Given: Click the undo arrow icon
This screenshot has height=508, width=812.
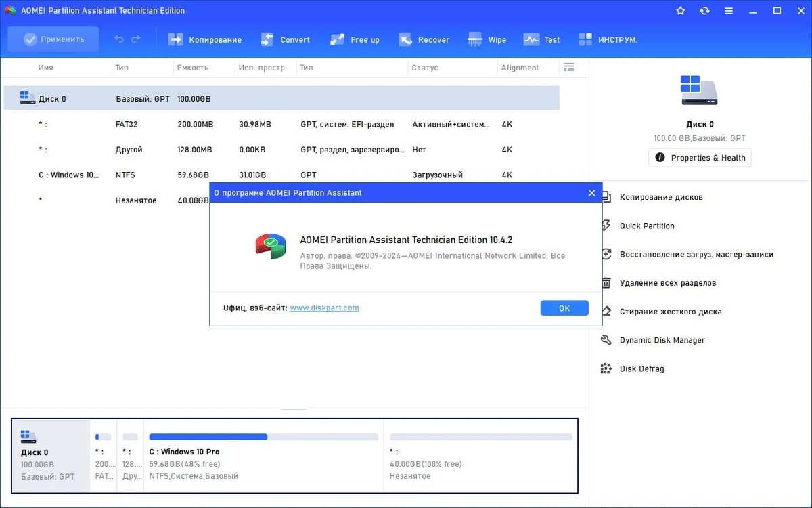Looking at the screenshot, I should tap(119, 39).
